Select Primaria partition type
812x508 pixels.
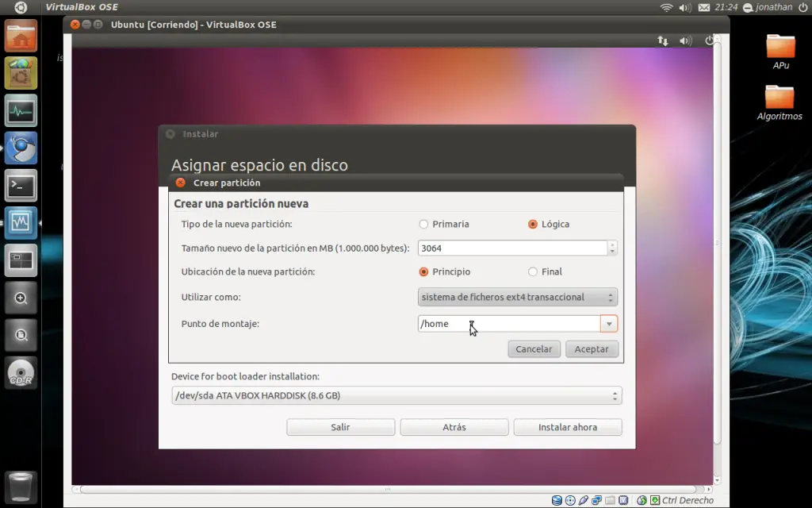click(423, 224)
